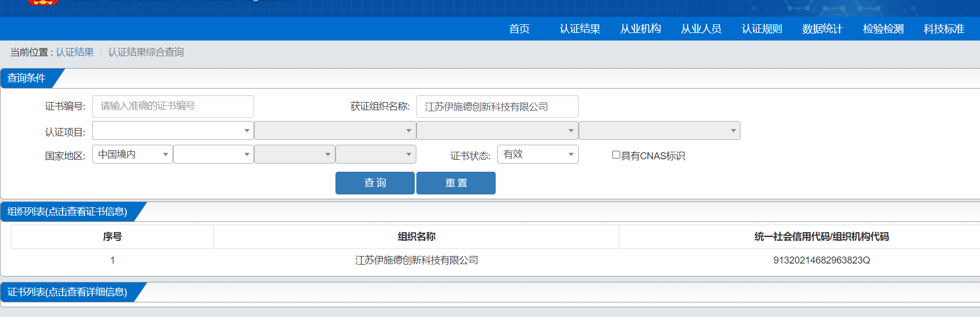
Task: Open the 认证规则 menu item
Action: (762, 29)
